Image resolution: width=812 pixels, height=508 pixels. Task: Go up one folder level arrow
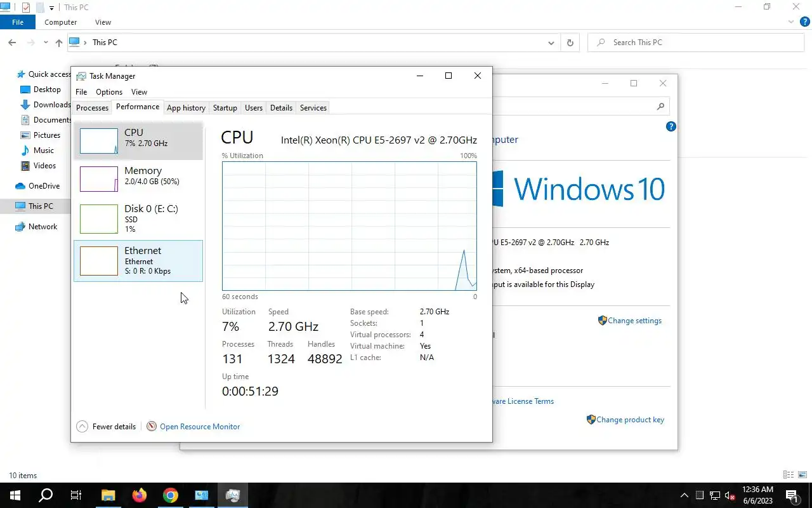pos(59,43)
